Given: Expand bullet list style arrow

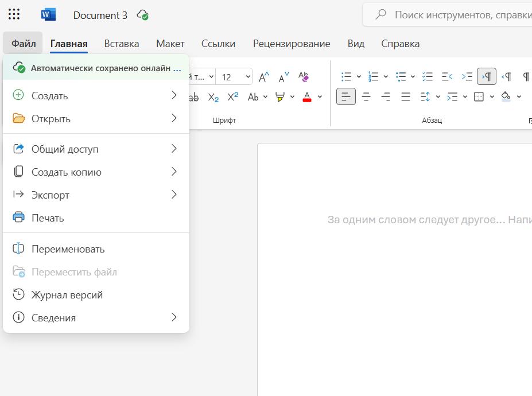Looking at the screenshot, I should tap(359, 77).
